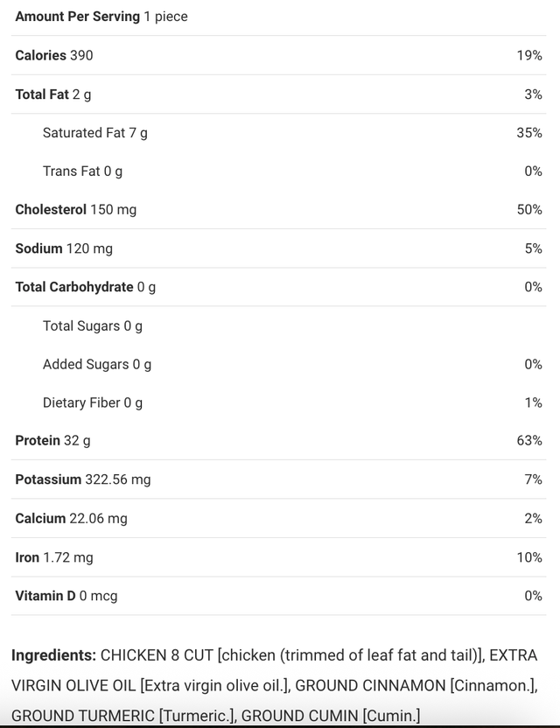Click the 50% cholesterol daily value
The height and width of the screenshot is (728, 560).
pyautogui.click(x=529, y=209)
